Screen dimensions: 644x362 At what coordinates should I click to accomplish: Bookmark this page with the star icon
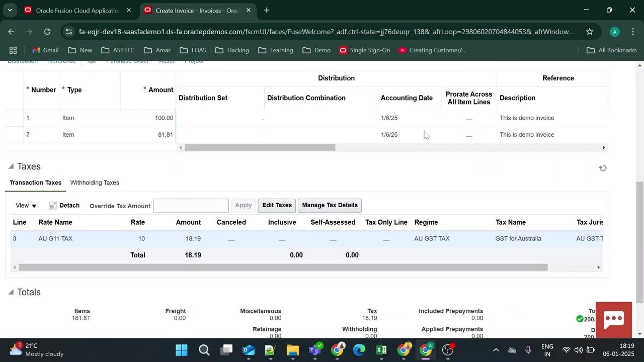click(589, 32)
